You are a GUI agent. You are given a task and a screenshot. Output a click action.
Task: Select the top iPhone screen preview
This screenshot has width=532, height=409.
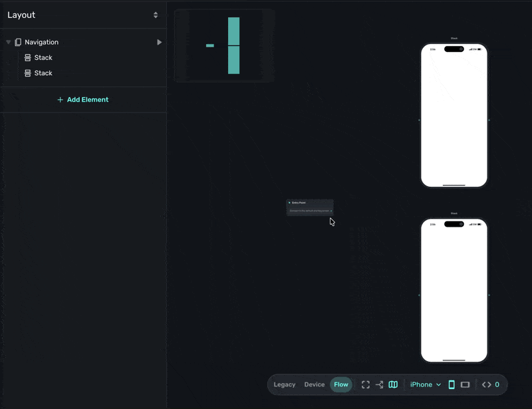click(454, 115)
